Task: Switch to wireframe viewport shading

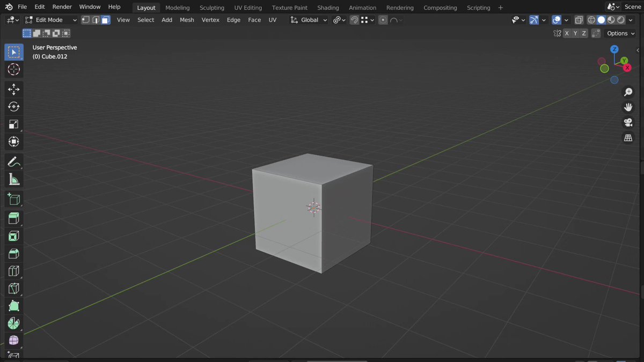Action: pyautogui.click(x=591, y=20)
